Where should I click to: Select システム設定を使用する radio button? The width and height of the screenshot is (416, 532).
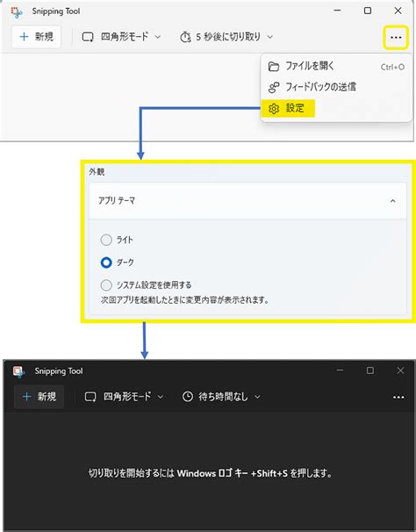(106, 285)
